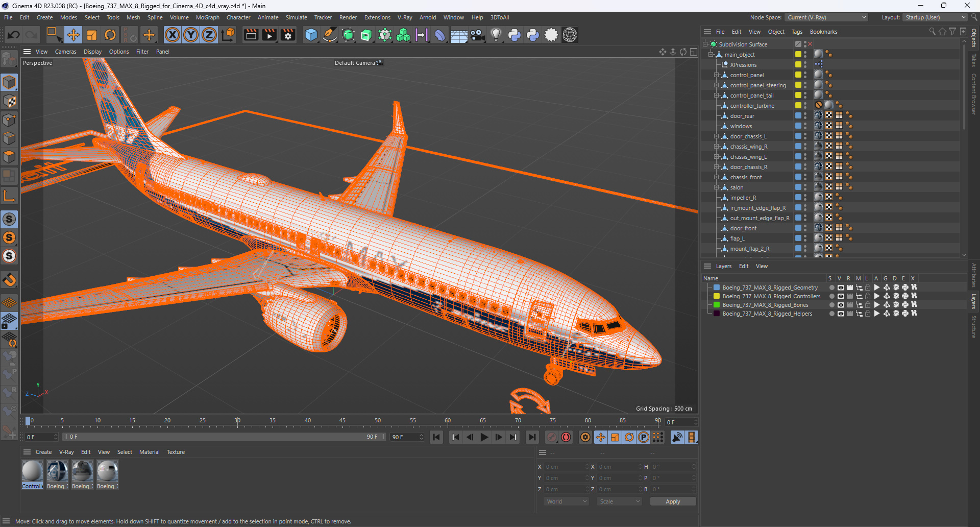The height and width of the screenshot is (527, 980).
Task: Open the Simulate menu
Action: (296, 17)
